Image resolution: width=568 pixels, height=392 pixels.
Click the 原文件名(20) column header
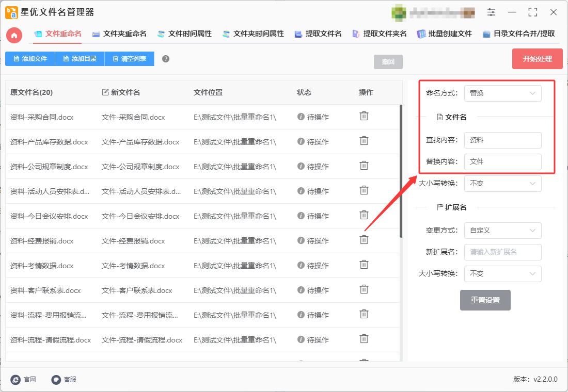point(31,92)
